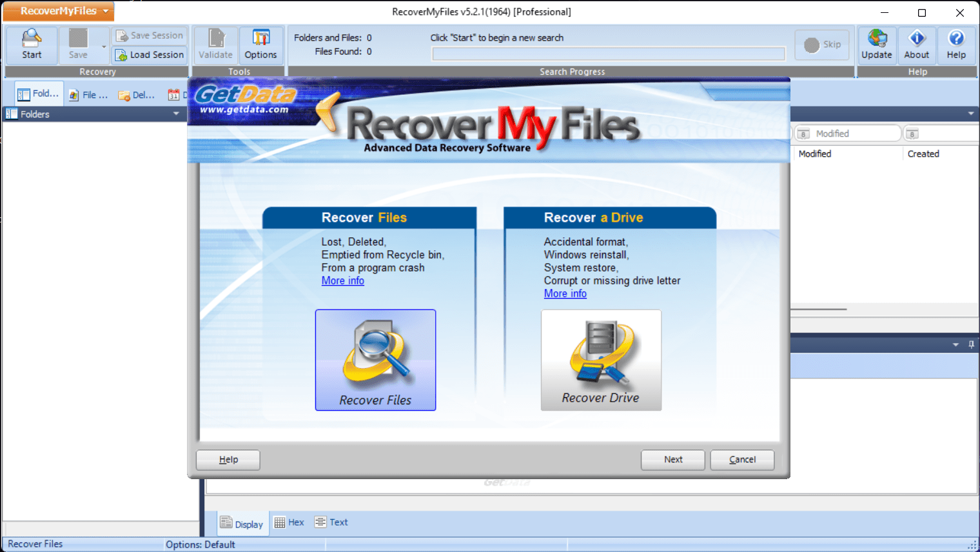This screenshot has width=980, height=552.
Task: Click the Start search toolbar icon
Action: [x=32, y=44]
